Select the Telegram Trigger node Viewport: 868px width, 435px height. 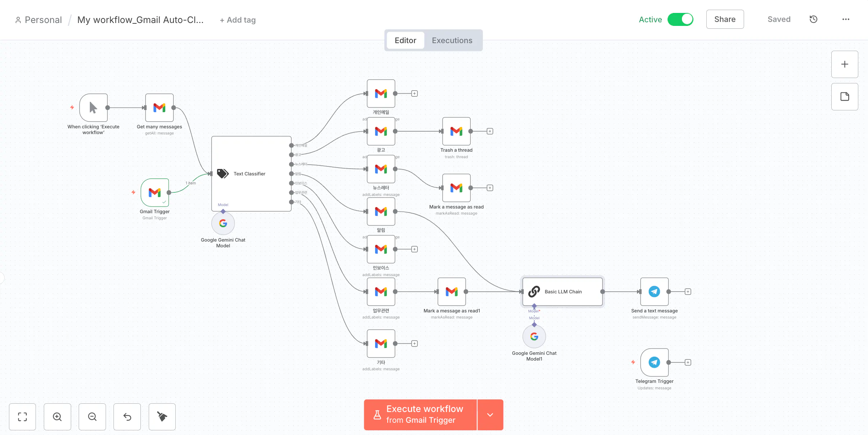point(654,362)
